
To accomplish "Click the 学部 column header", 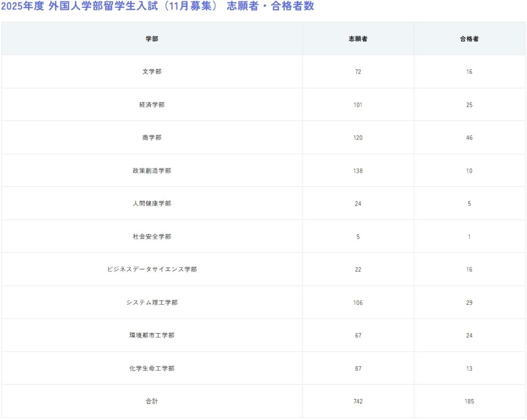I will coord(152,39).
